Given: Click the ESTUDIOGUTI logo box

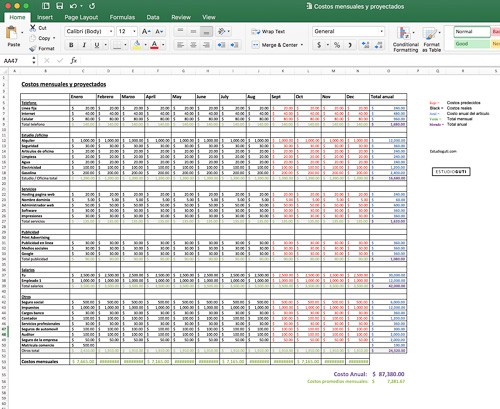Looking at the screenshot, I should (451, 172).
